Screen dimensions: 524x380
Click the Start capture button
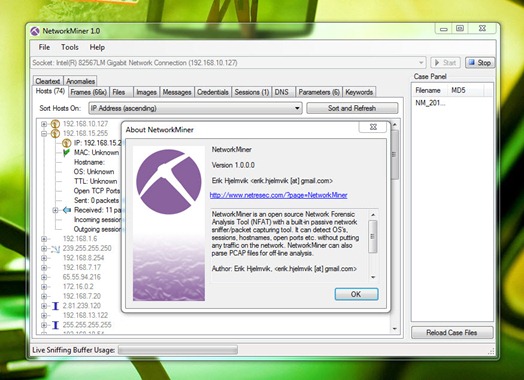pos(446,62)
